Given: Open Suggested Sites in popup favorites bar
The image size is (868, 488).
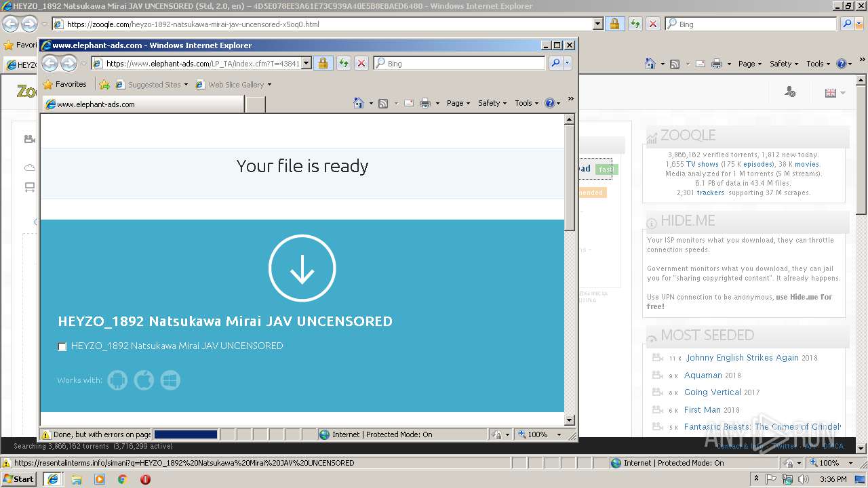Looking at the screenshot, I should pos(151,85).
